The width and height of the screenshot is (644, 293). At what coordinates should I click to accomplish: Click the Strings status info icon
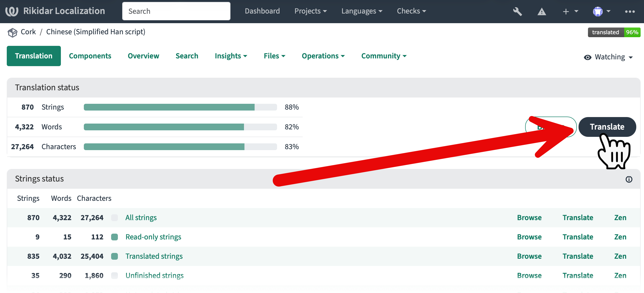tap(629, 179)
